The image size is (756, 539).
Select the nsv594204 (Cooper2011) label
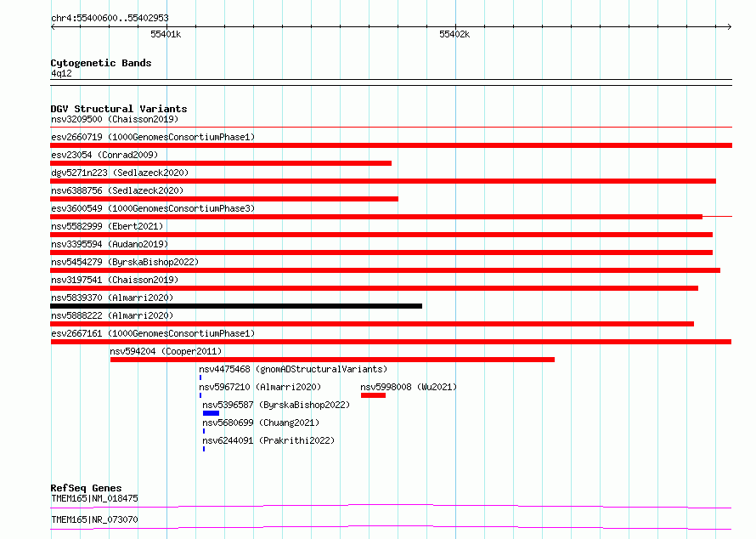click(x=166, y=351)
